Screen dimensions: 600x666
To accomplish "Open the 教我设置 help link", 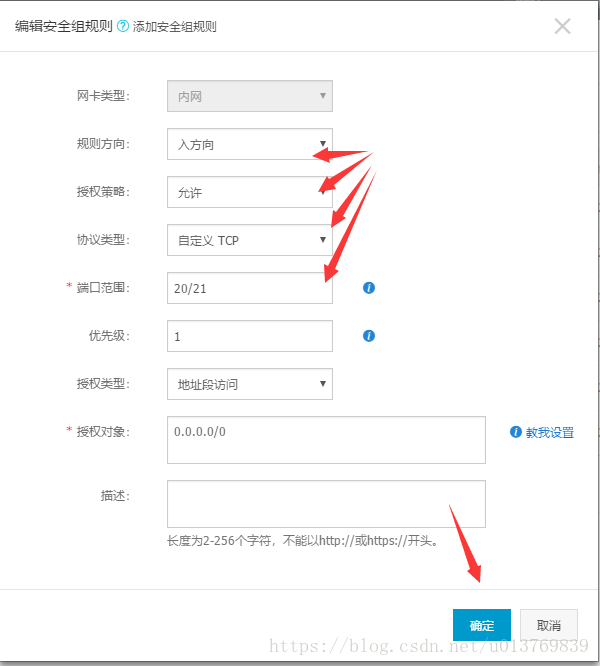I will tap(549, 432).
